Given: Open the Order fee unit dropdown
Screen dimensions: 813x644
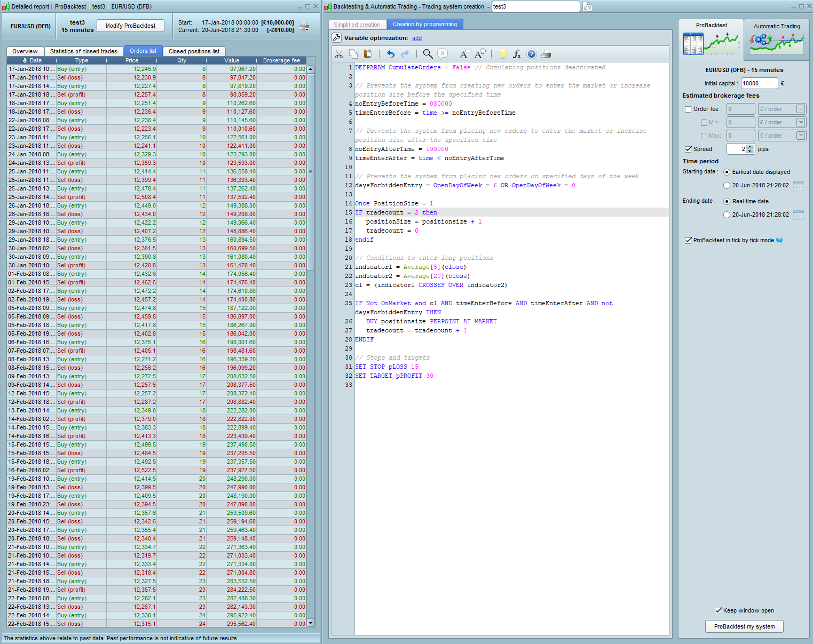Looking at the screenshot, I should 800,109.
